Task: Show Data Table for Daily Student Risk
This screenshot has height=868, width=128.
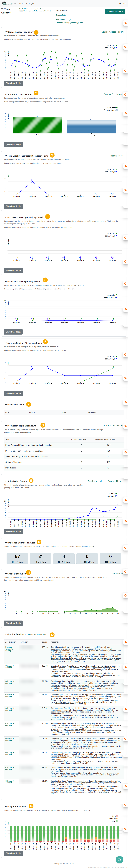Action: click(13, 853)
